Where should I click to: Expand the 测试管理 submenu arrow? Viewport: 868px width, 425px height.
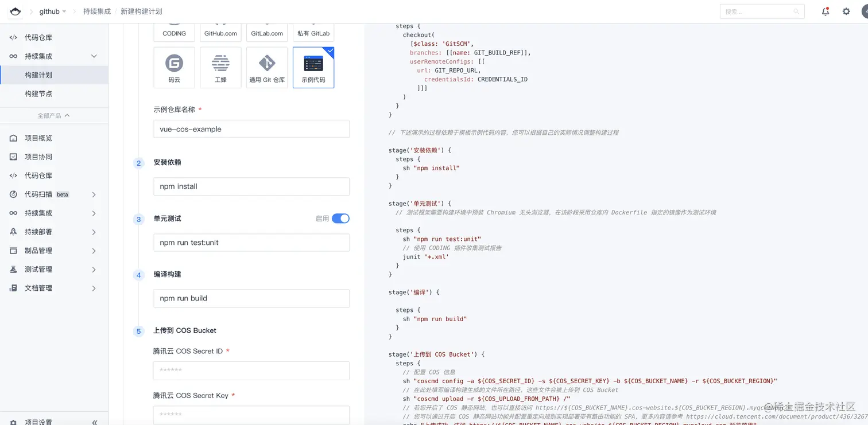click(94, 270)
